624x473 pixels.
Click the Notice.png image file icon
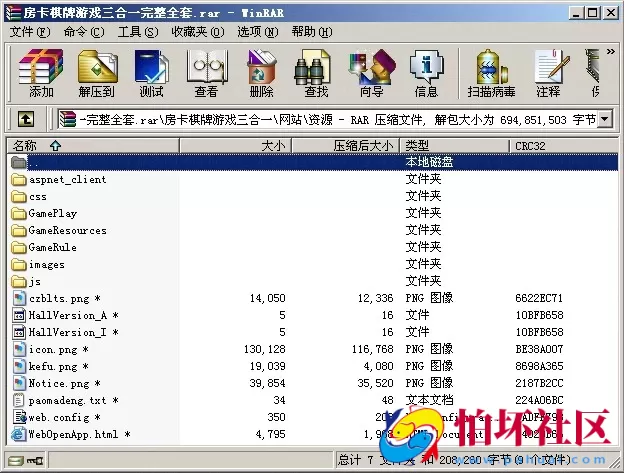tap(19, 383)
